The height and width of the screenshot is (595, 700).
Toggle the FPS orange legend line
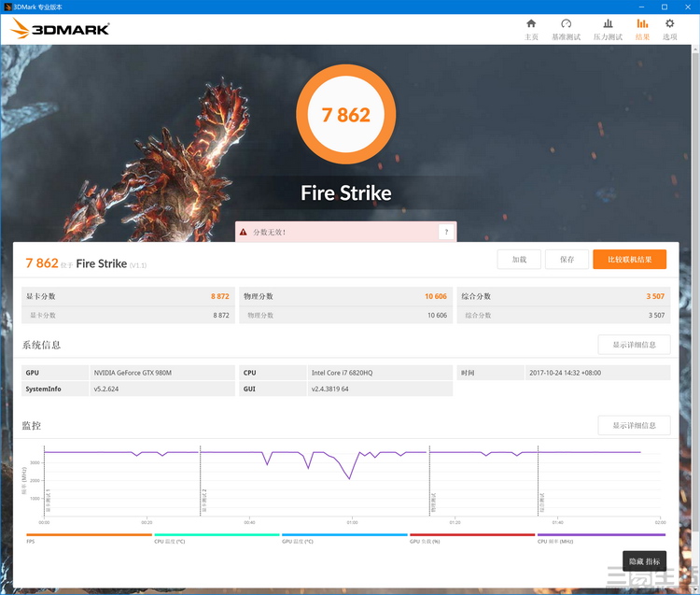tap(89, 534)
